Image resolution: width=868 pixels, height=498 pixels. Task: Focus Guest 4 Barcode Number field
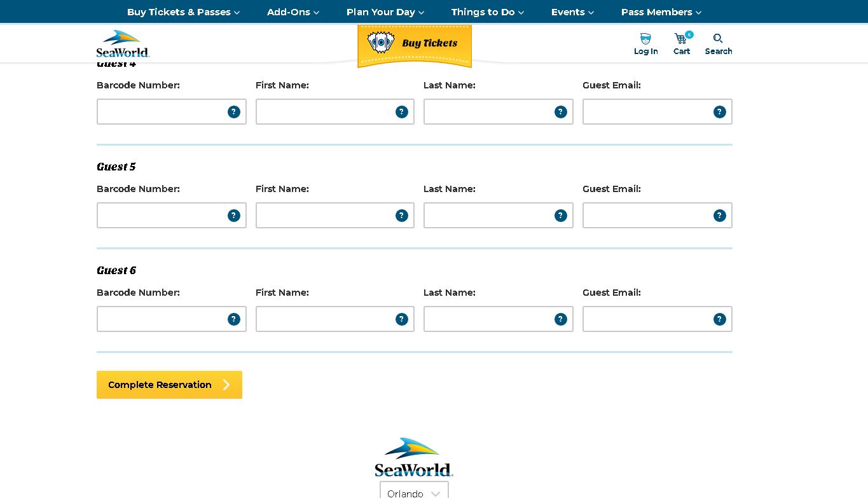click(x=172, y=112)
